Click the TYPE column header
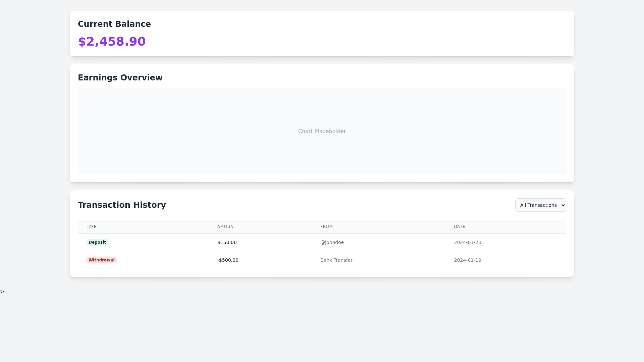The width and height of the screenshot is (644, 362). [91, 227]
